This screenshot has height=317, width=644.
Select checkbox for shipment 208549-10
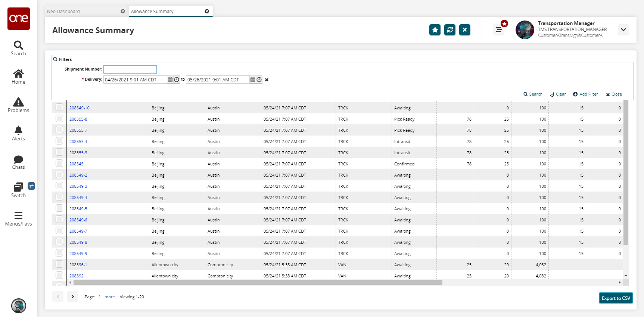tap(59, 108)
